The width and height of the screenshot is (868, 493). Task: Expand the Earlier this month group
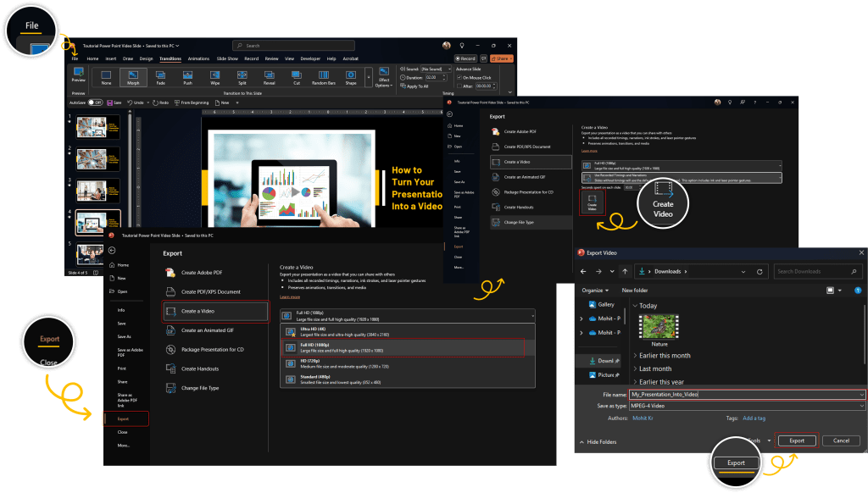[637, 356]
